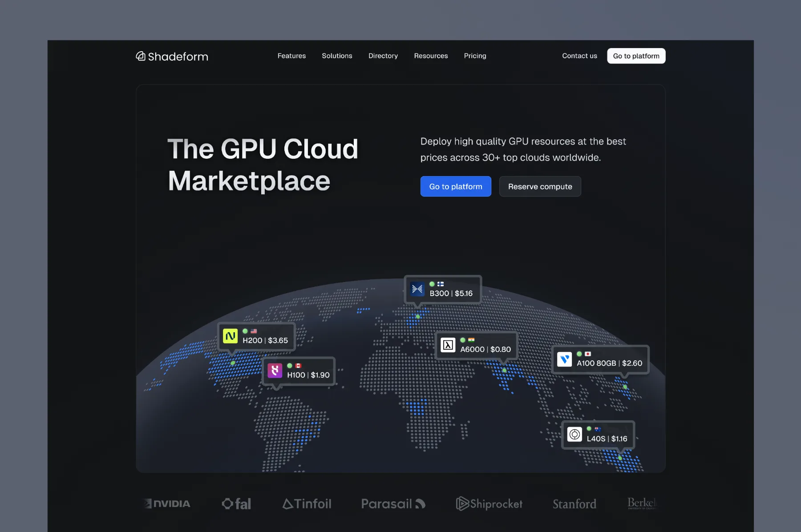Click the green map marker under B300 card
This screenshot has width=801, height=532.
[418, 317]
